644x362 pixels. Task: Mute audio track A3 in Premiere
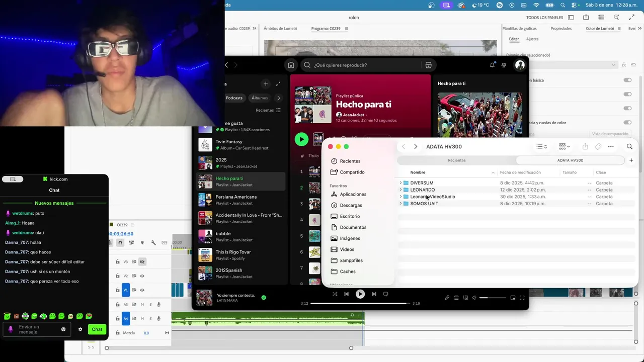tap(142, 304)
